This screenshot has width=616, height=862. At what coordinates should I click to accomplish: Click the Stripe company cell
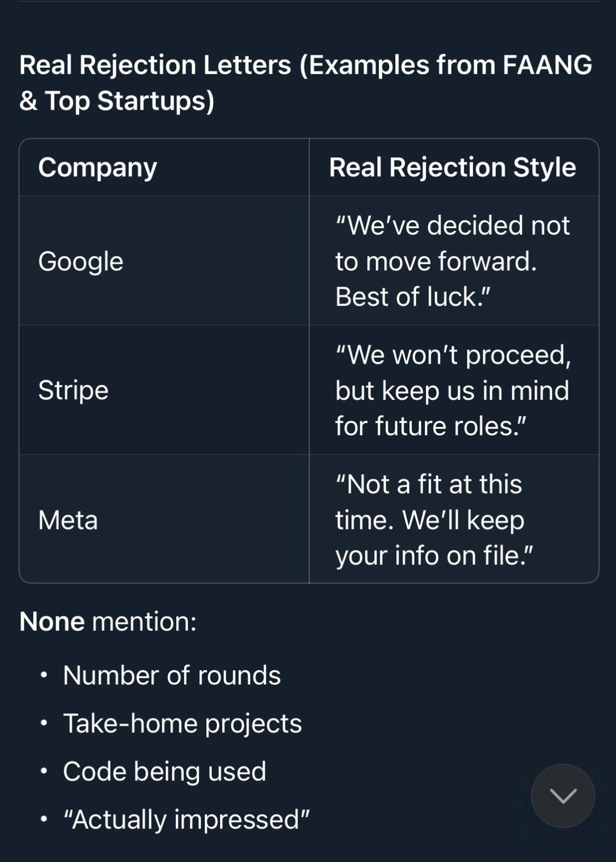[x=73, y=390]
